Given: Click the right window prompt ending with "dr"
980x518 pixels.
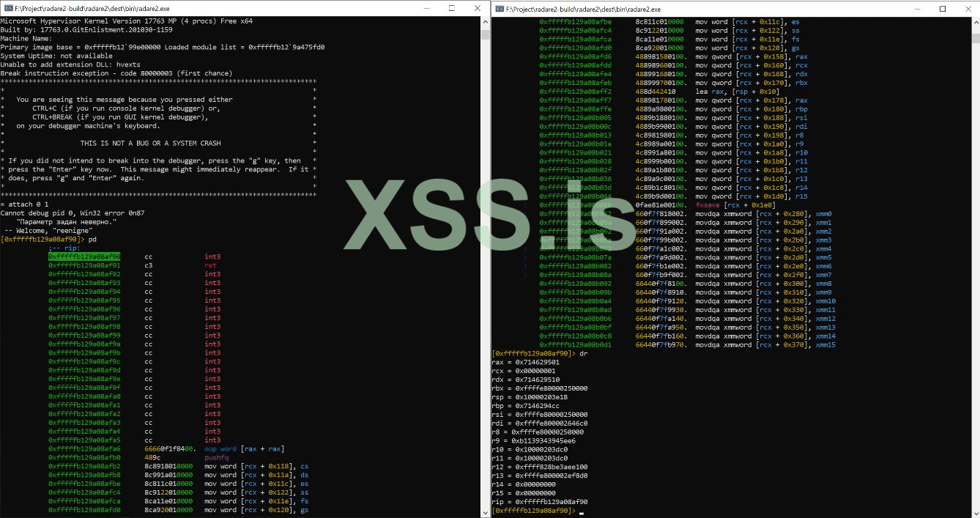Looking at the screenshot, I should click(540, 353).
